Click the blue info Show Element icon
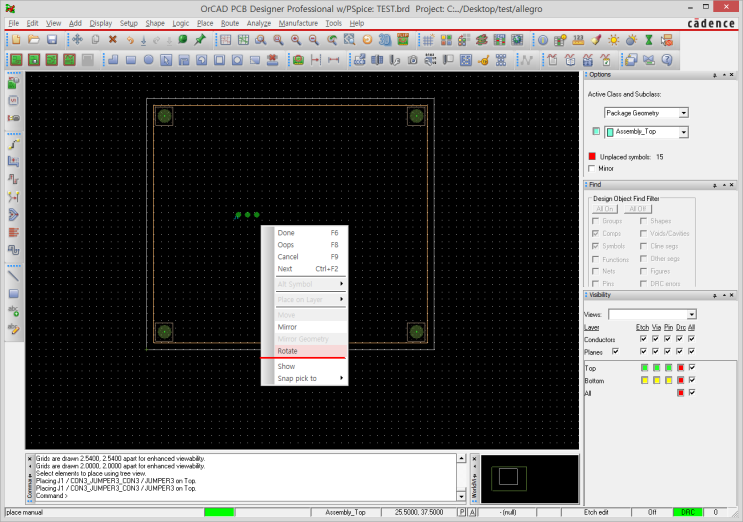Image resolution: width=743 pixels, height=522 pixels. 543,40
